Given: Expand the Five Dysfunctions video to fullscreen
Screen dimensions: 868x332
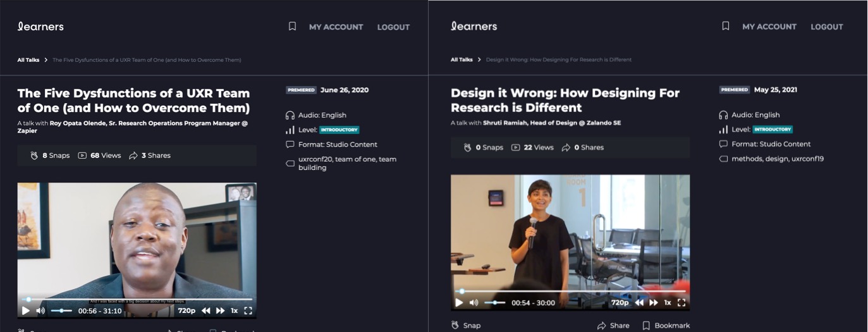Looking at the screenshot, I should click(x=248, y=310).
